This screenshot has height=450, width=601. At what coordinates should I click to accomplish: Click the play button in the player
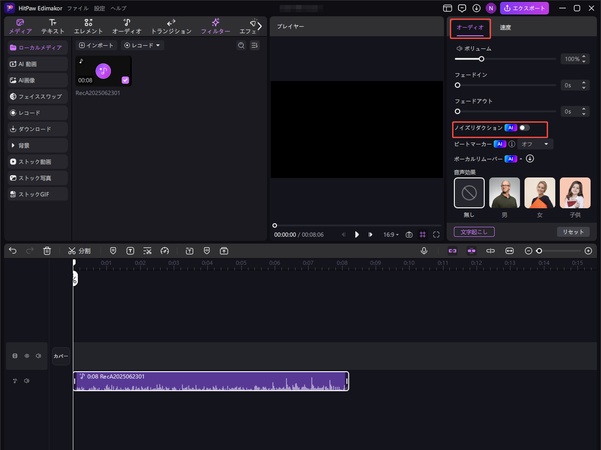[x=356, y=234]
